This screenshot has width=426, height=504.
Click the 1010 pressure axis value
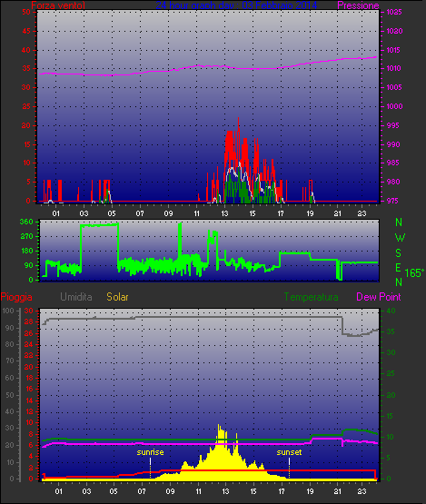coord(394,68)
